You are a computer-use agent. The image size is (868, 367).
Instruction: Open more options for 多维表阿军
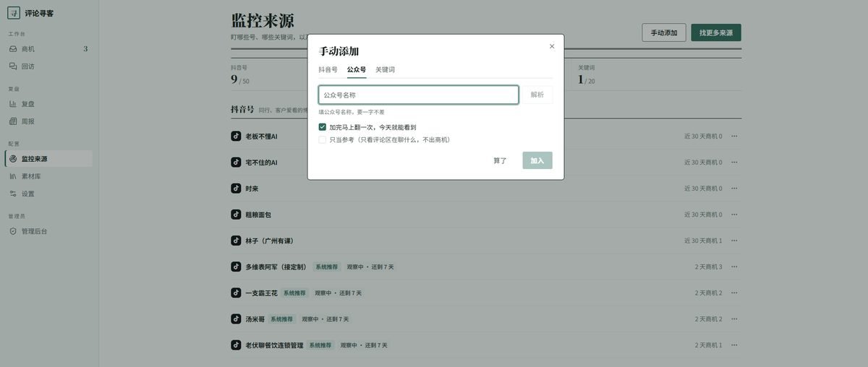pos(734,267)
